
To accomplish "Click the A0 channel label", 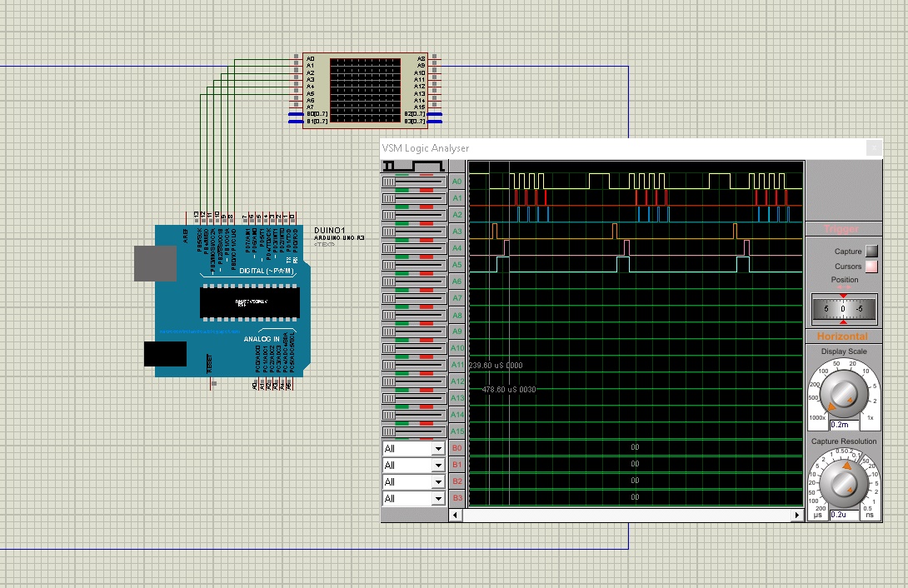I will coord(456,181).
